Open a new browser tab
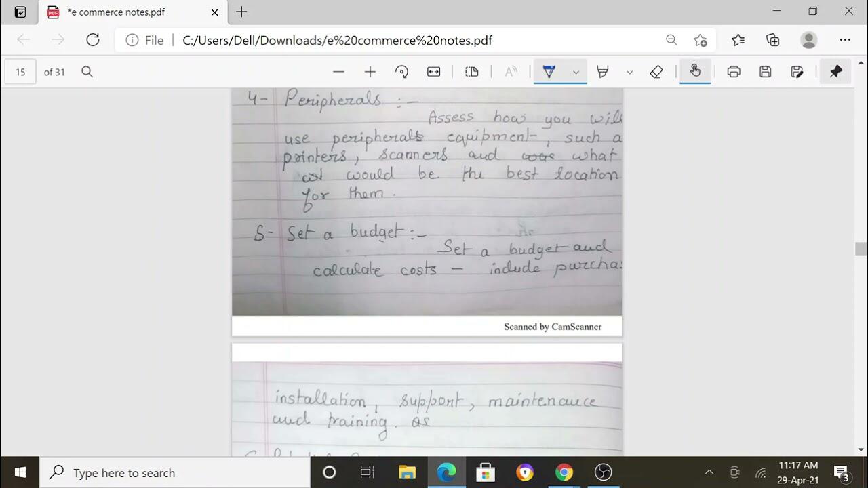The height and width of the screenshot is (488, 868). point(240,12)
